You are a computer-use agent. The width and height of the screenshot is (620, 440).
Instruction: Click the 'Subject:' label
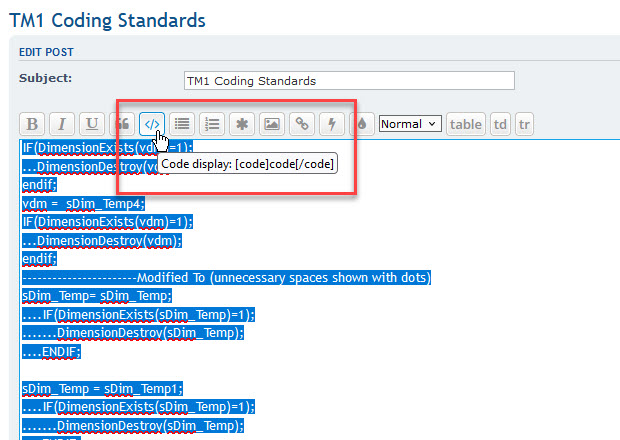pyautogui.click(x=45, y=78)
